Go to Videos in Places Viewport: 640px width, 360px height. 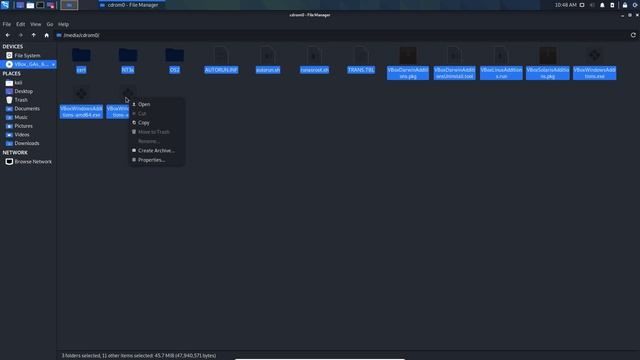(28, 135)
